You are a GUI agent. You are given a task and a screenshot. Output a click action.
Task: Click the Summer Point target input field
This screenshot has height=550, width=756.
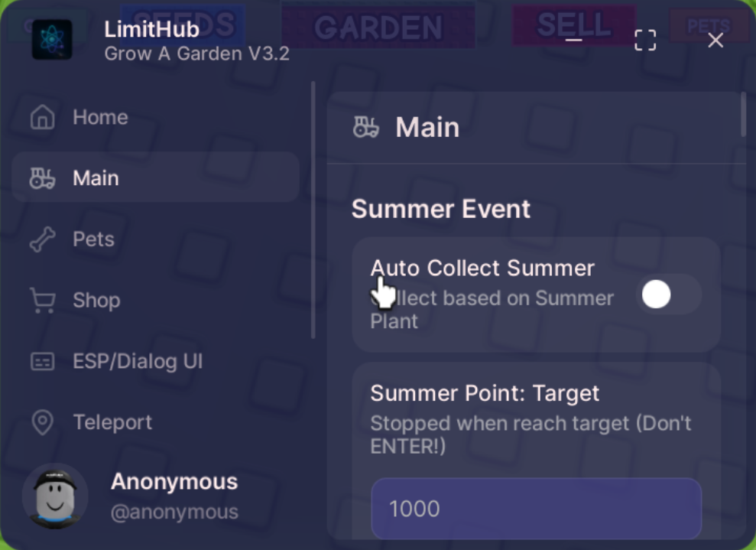pyautogui.click(x=536, y=509)
